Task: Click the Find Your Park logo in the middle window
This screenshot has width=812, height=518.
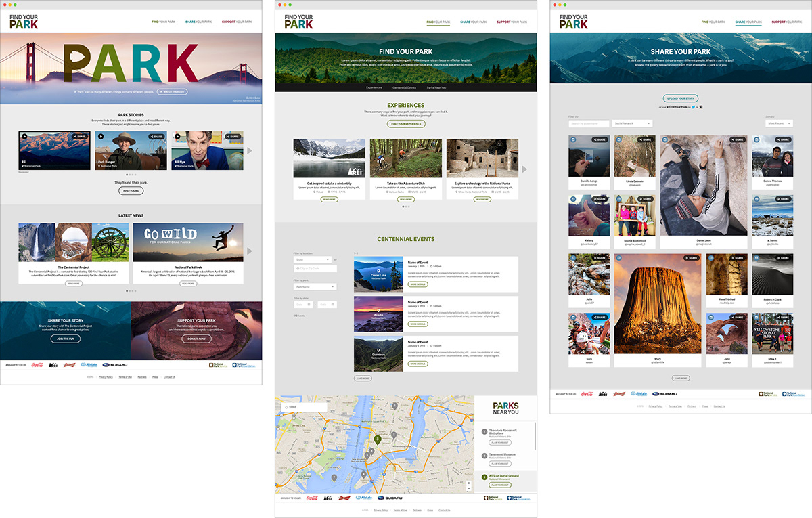Action: coord(298,22)
